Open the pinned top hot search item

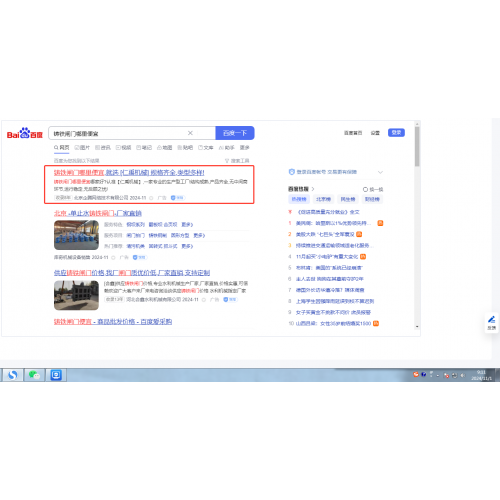click(328, 212)
